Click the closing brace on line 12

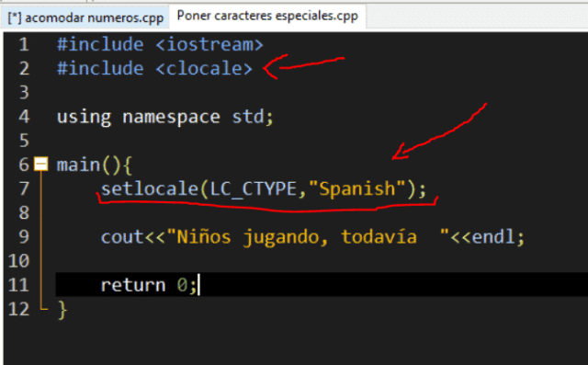tap(62, 310)
